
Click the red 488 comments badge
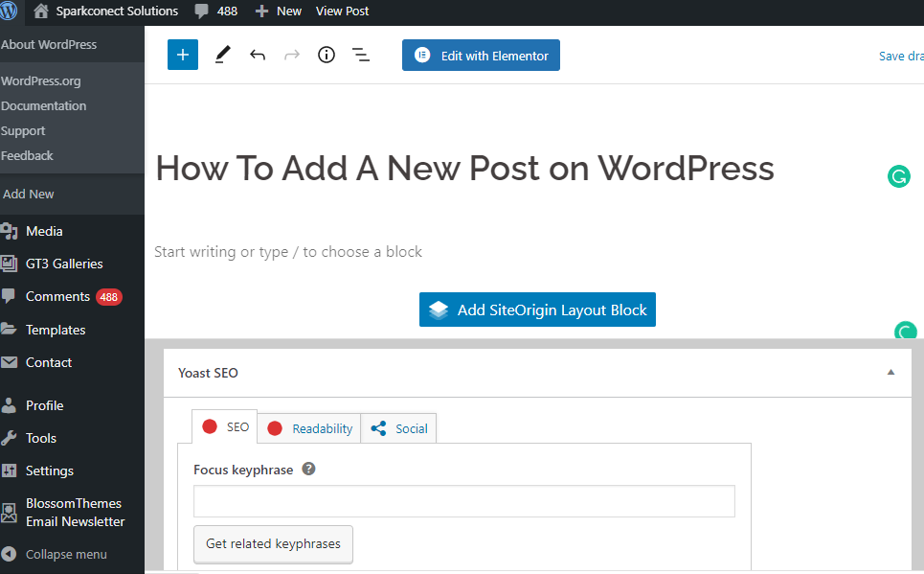[109, 297]
